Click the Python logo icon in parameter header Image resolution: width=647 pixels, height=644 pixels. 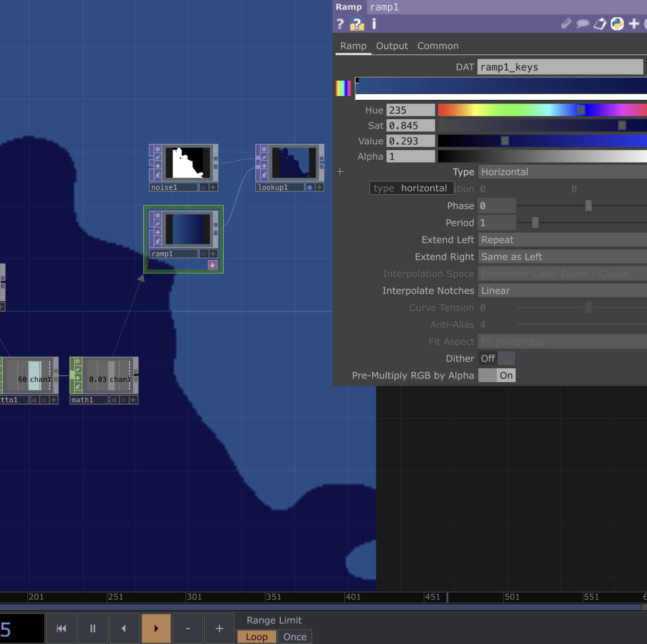click(x=617, y=24)
